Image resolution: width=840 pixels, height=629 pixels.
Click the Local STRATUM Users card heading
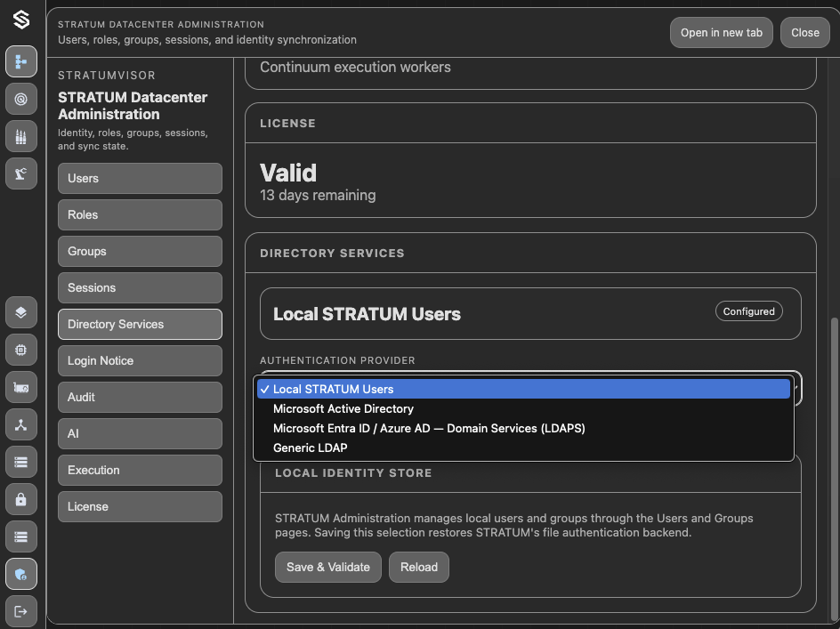(x=367, y=314)
